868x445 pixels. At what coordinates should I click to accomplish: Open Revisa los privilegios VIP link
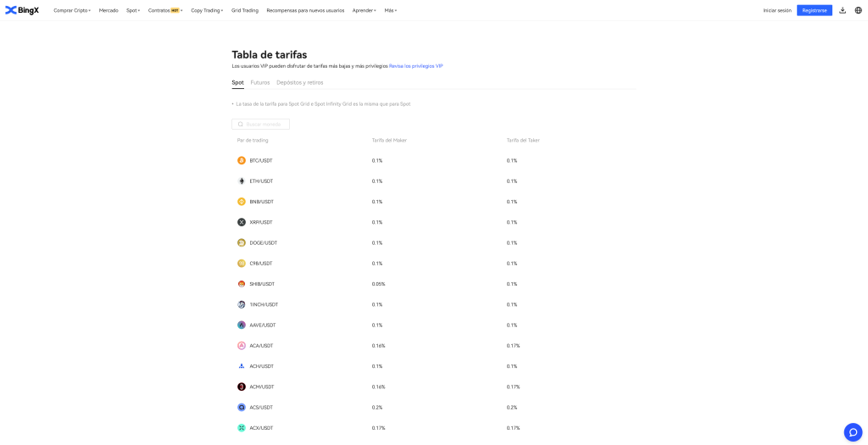click(415, 65)
